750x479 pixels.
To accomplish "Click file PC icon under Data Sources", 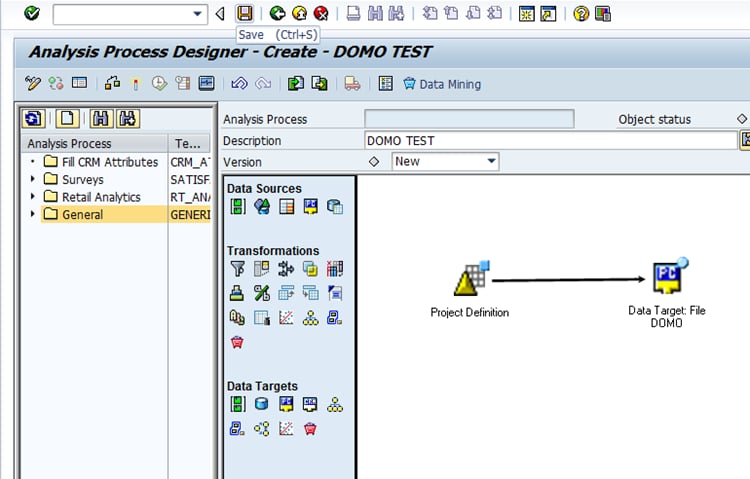I will click(310, 206).
